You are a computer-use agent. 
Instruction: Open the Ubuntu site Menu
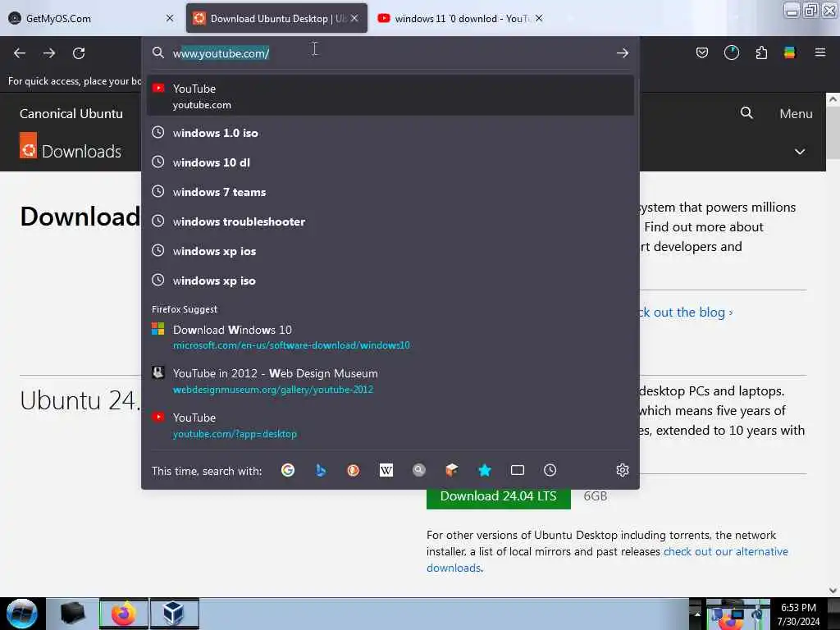click(x=796, y=113)
